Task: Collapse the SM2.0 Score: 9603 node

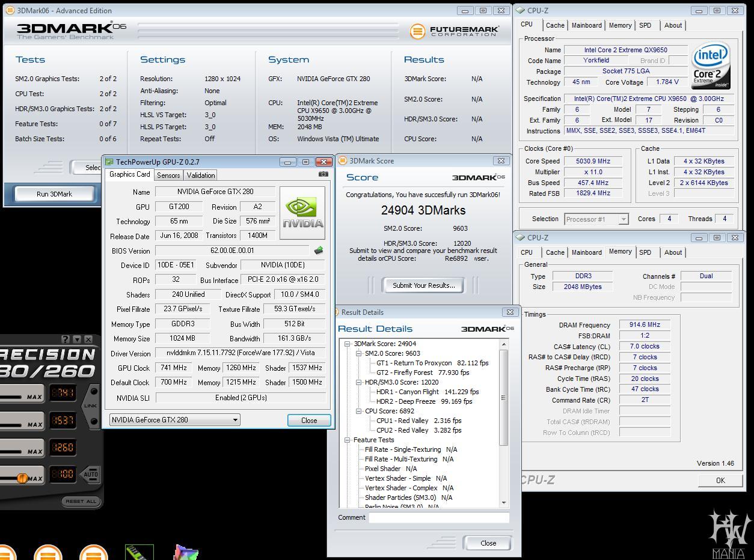Action: [358, 353]
